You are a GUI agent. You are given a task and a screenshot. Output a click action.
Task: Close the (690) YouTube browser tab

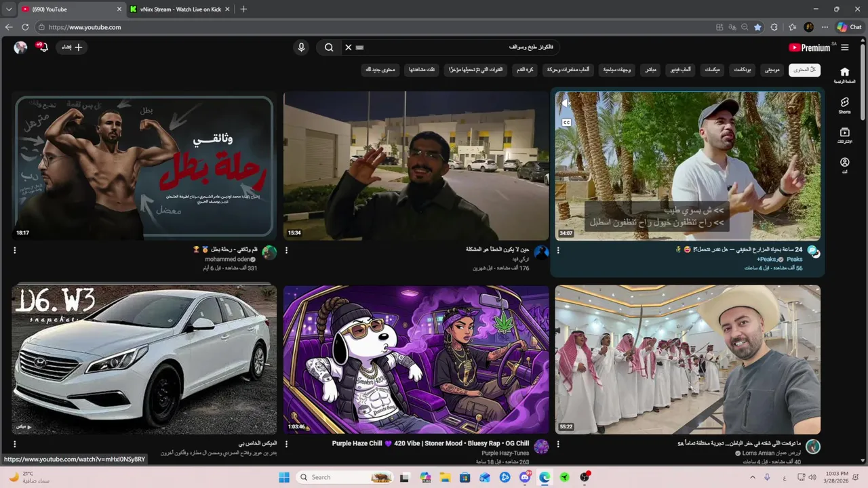tap(119, 9)
